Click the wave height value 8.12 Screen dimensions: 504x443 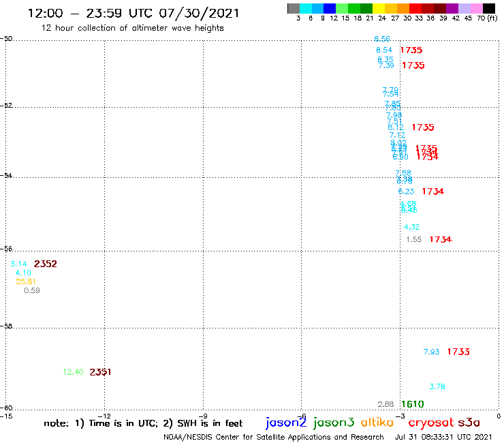pos(396,127)
